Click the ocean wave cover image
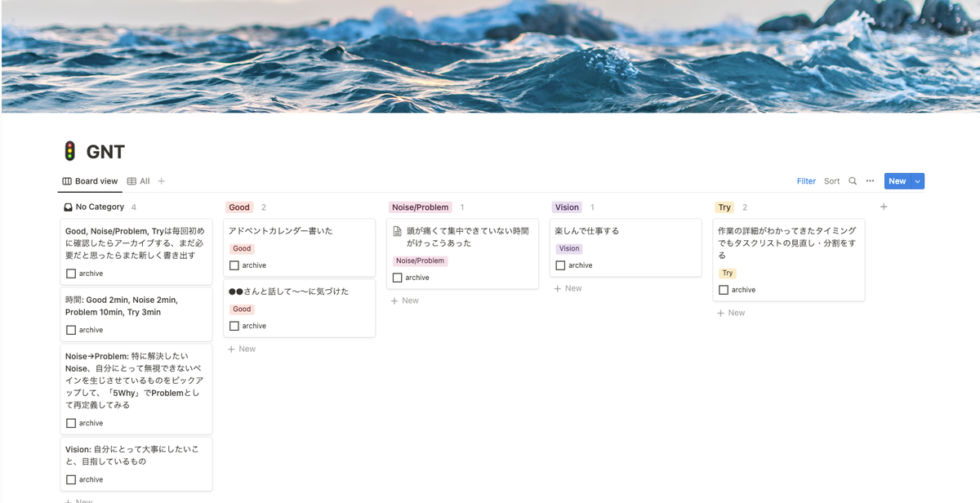Viewport: 980px width, 503px height. [490, 56]
